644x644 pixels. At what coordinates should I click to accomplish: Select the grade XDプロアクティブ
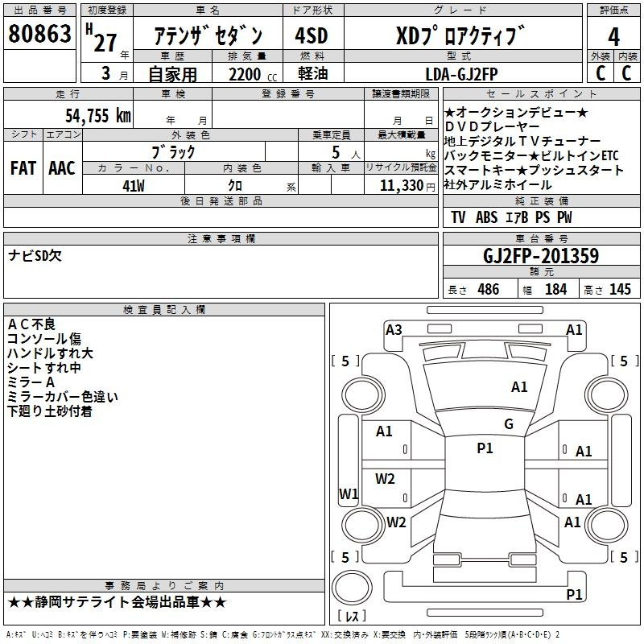pos(460,36)
